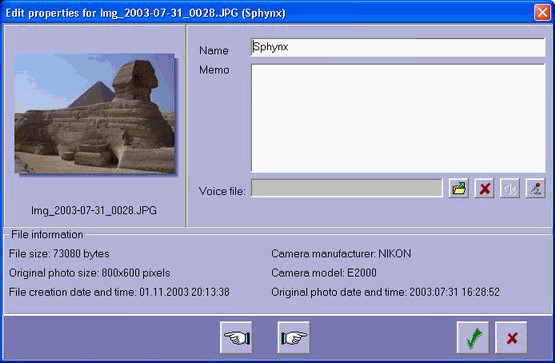
Task: Click the dialog title bar text
Action: click(145, 13)
